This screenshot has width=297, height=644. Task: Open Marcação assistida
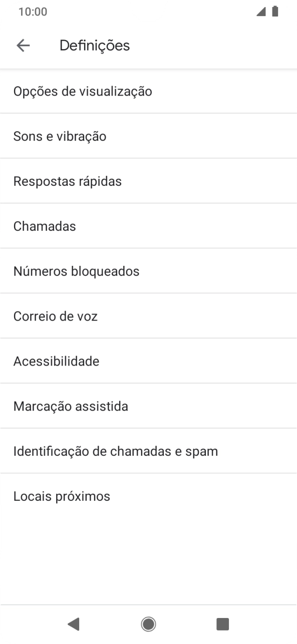71,406
